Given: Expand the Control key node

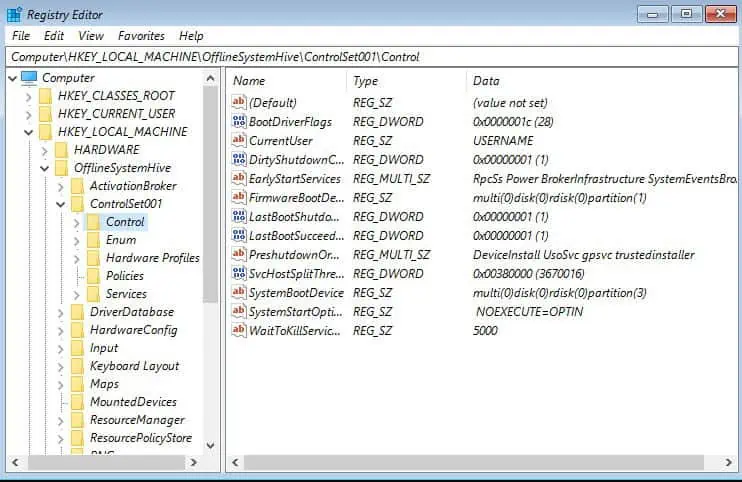Looking at the screenshot, I should pyautogui.click(x=76, y=222).
